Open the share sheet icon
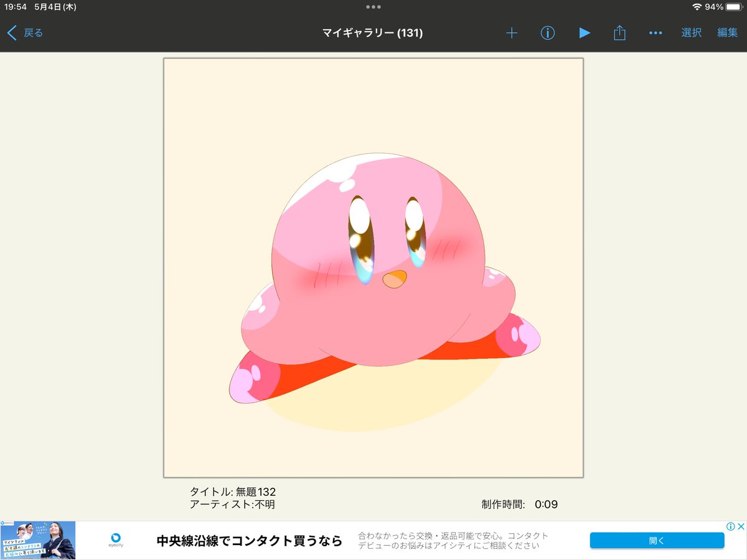The height and width of the screenshot is (560, 747). point(619,32)
